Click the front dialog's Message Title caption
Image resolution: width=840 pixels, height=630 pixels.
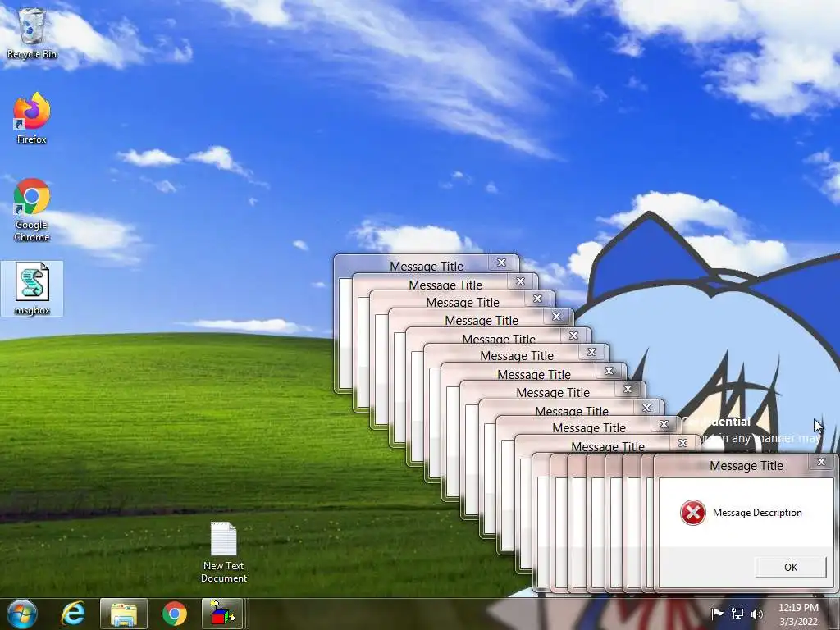click(x=746, y=466)
